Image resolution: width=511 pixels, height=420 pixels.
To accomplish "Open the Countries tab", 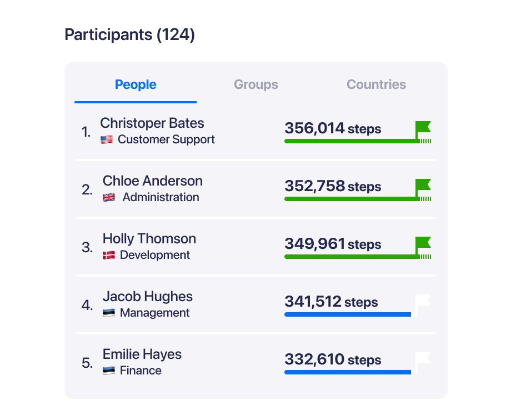I will click(x=376, y=84).
